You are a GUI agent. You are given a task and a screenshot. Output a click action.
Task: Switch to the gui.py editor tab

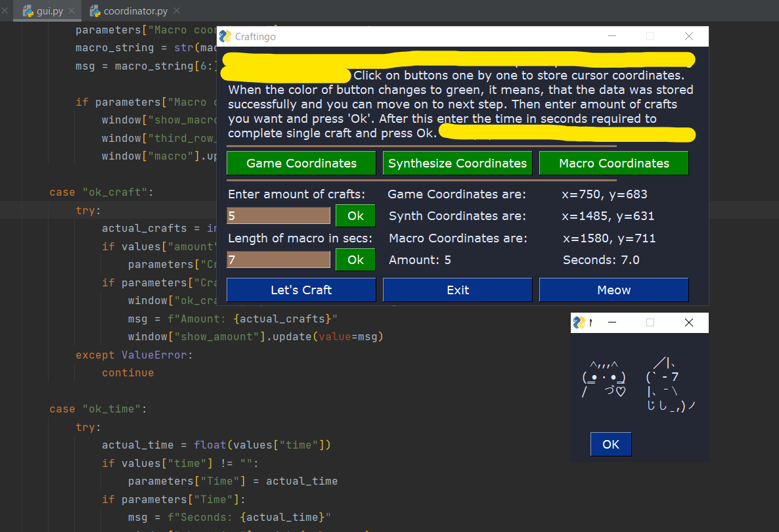coord(47,11)
